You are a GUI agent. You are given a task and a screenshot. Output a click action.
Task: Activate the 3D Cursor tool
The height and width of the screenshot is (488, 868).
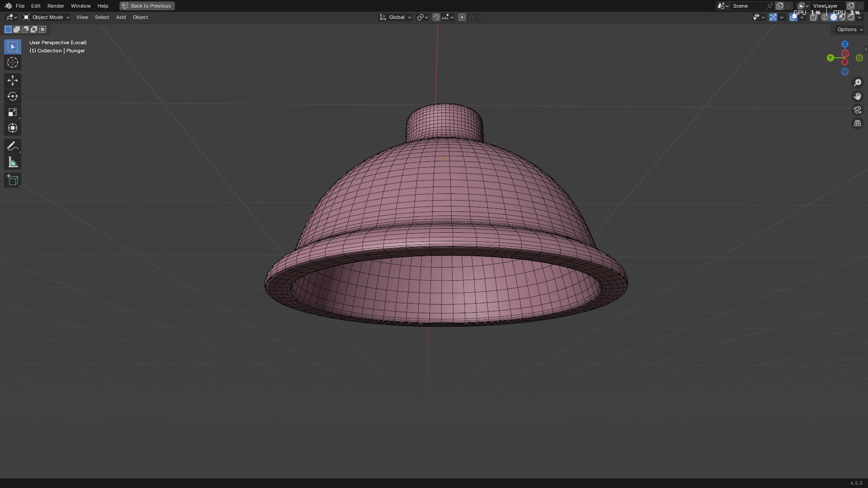click(x=13, y=62)
